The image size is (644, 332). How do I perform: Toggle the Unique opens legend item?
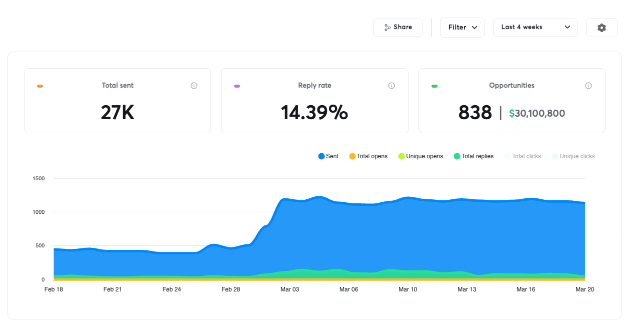click(421, 156)
